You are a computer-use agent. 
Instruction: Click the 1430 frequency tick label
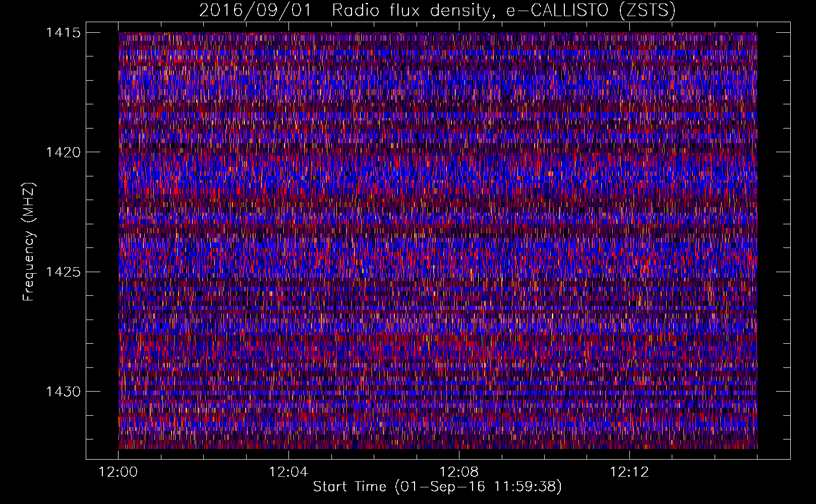64,392
